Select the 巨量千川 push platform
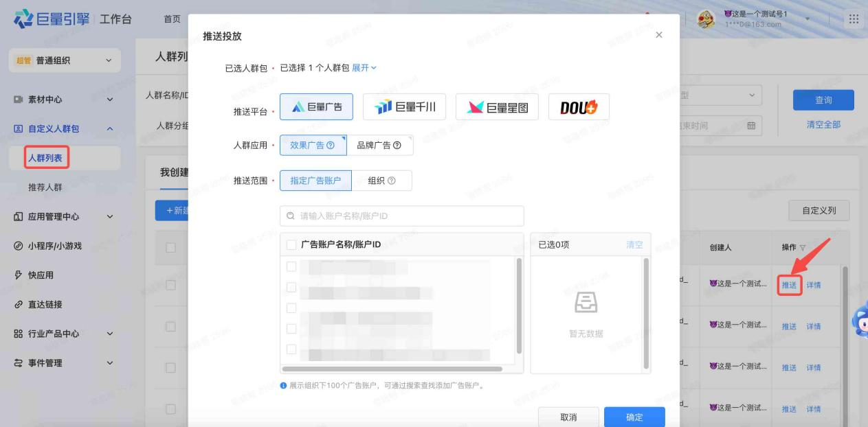 point(404,106)
